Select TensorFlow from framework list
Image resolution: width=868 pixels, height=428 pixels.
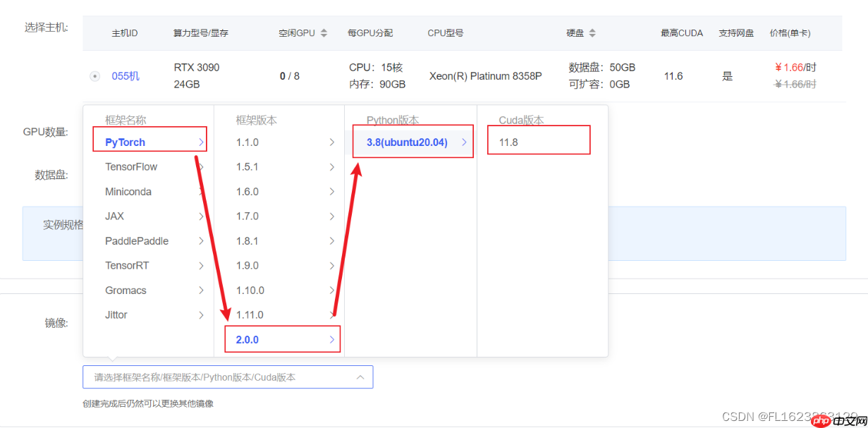(x=133, y=166)
